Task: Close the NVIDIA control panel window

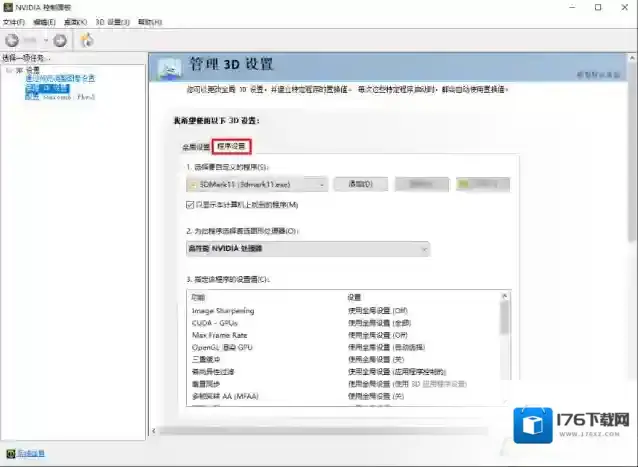Action: 625,7
